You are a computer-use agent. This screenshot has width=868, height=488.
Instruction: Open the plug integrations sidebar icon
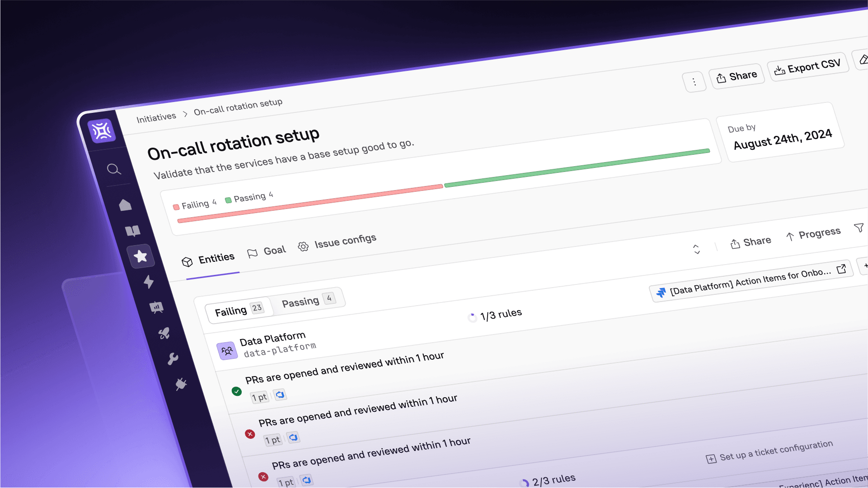181,384
